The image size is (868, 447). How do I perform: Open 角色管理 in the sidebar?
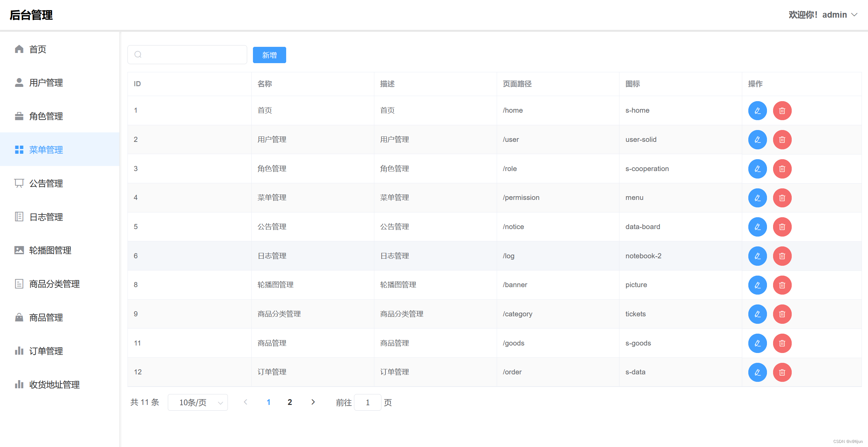[60, 116]
